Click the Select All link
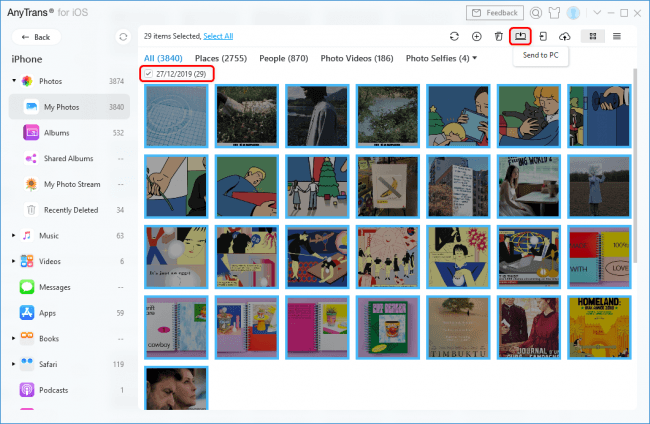The height and width of the screenshot is (424, 650). pos(218,36)
